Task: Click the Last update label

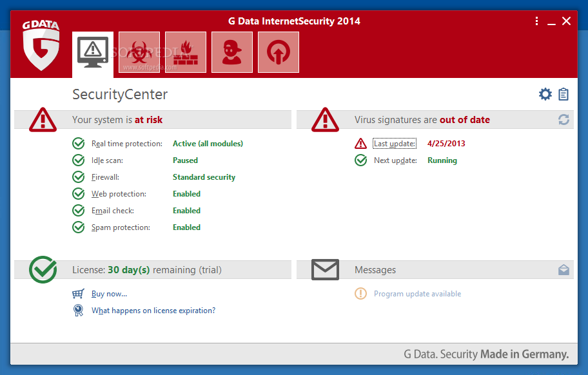Action: 395,144
